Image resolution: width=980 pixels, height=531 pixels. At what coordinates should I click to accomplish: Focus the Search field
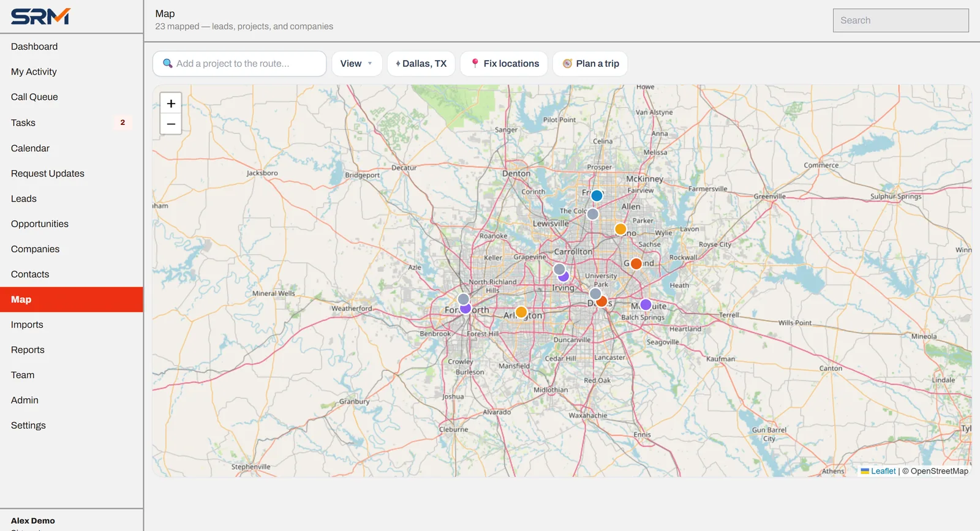pyautogui.click(x=901, y=20)
